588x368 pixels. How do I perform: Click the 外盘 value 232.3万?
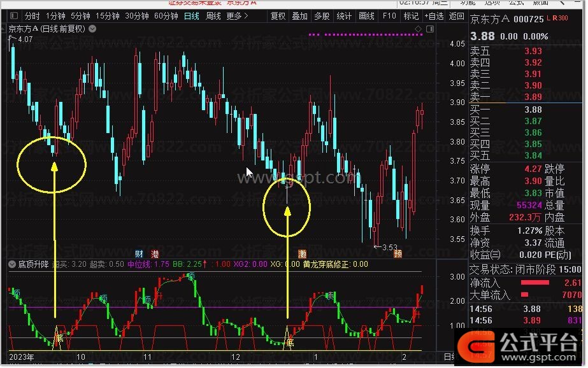pos(526,217)
